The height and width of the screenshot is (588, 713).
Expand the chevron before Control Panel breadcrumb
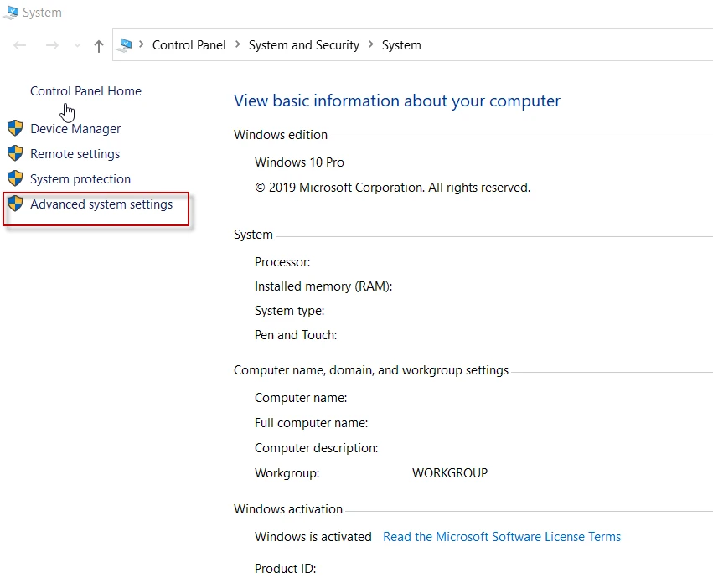(x=142, y=45)
